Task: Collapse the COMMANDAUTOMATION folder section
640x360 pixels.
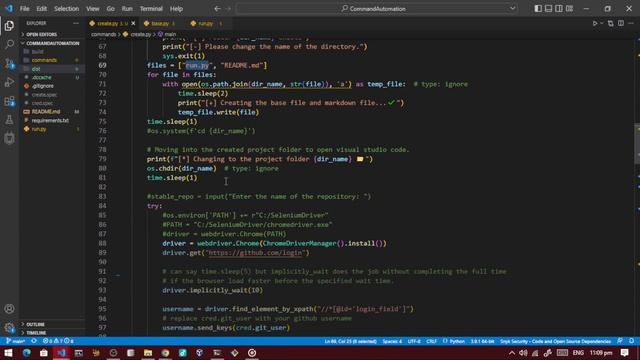Action: (52, 43)
